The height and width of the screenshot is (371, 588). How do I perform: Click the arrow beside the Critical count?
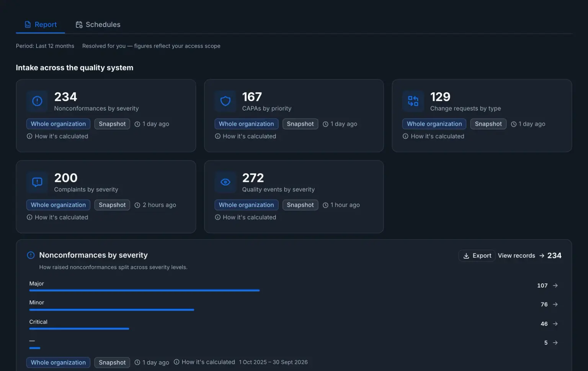point(555,324)
